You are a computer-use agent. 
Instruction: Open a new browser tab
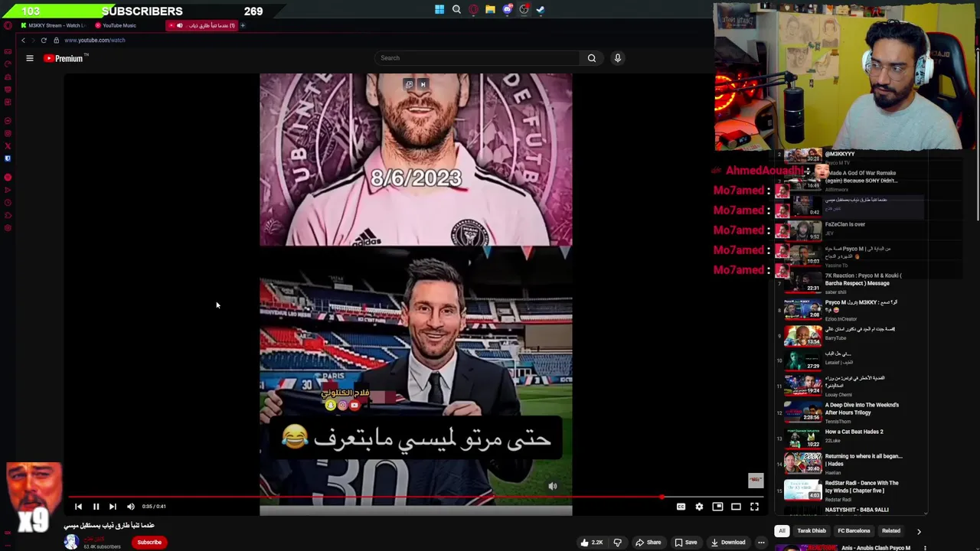pos(243,25)
